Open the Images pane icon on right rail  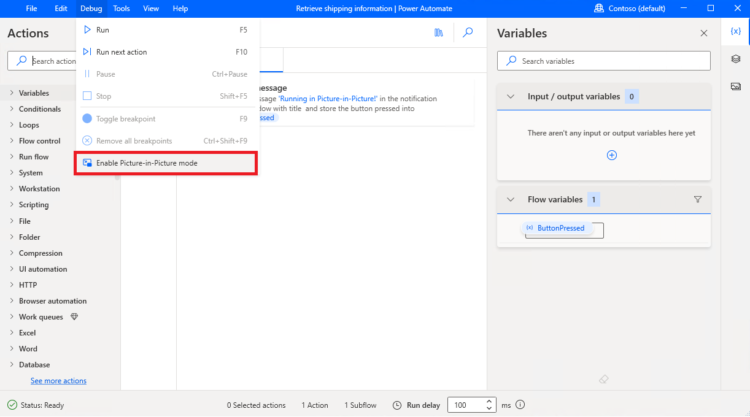[736, 87]
